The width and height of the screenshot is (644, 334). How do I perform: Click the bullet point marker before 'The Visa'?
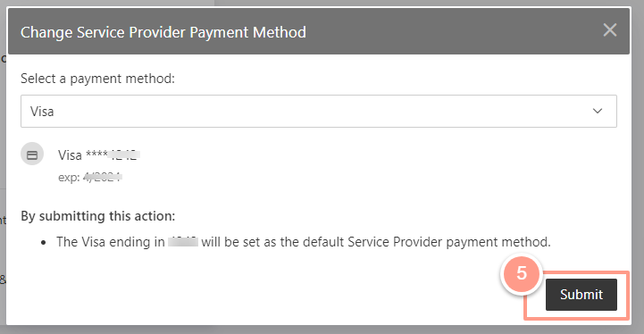pyautogui.click(x=44, y=243)
